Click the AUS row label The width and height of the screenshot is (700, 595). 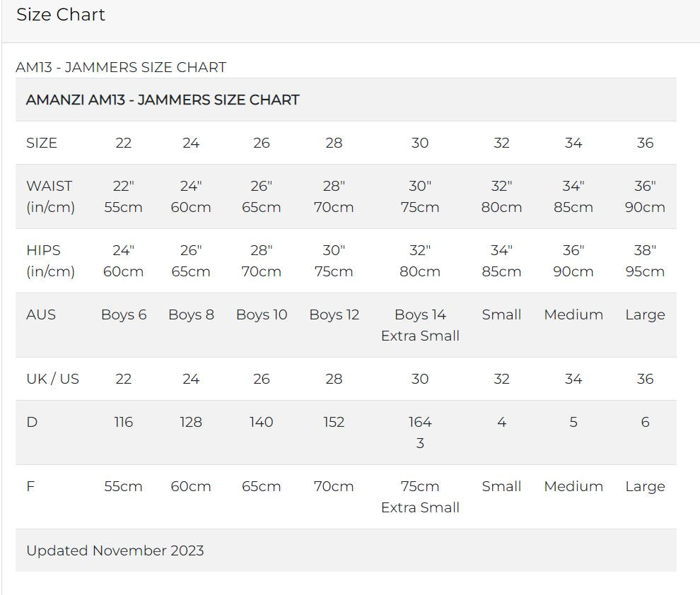41,314
